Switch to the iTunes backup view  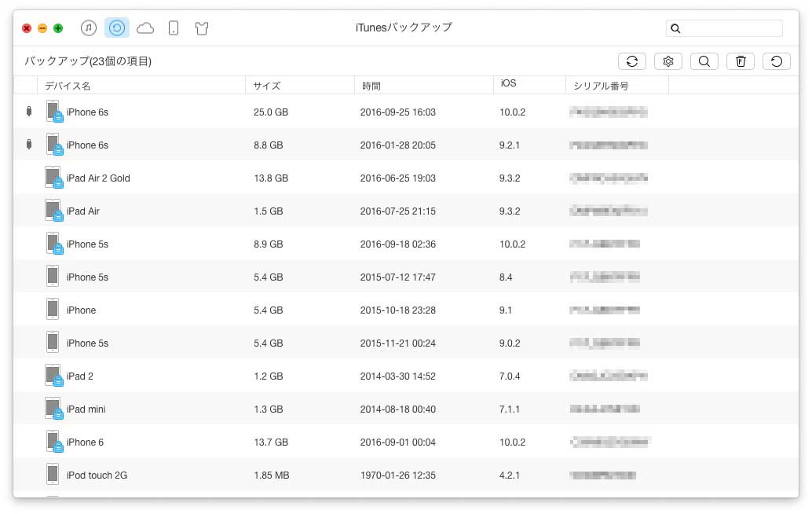(116, 28)
